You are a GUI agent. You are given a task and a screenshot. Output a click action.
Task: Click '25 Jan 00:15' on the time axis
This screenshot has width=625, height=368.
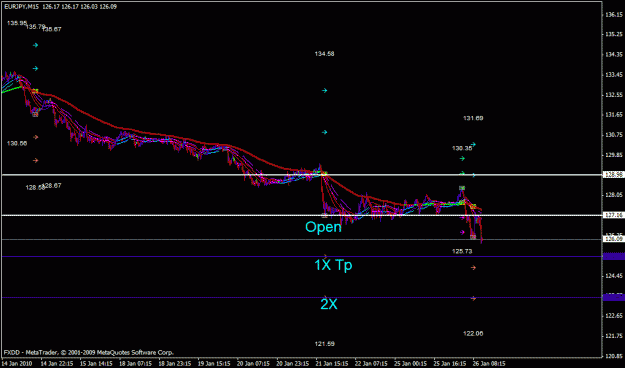click(410, 364)
